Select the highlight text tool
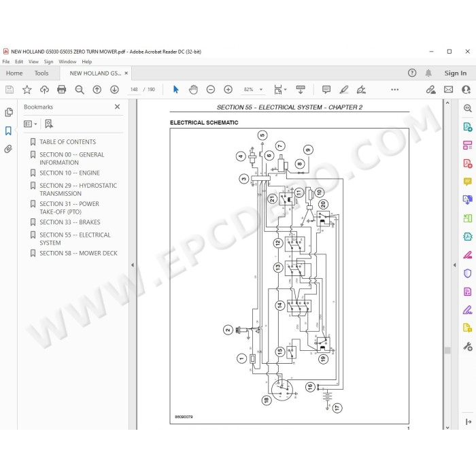Viewport: 476px width, 476px height. 343,90
